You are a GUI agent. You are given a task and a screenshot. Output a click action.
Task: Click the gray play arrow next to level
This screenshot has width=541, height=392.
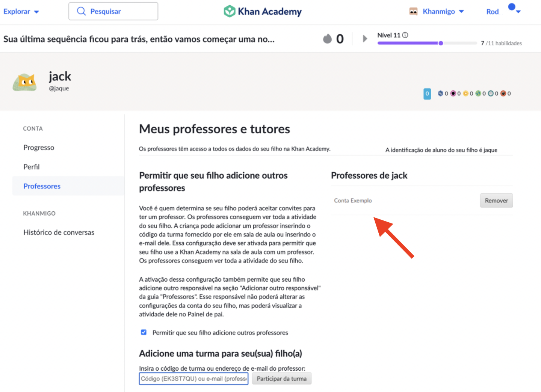[x=365, y=38]
